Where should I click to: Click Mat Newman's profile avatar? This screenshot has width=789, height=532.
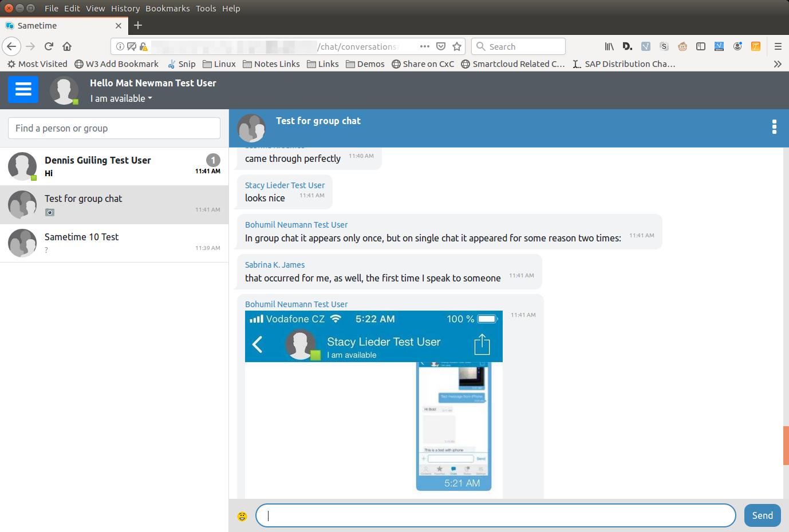64,90
